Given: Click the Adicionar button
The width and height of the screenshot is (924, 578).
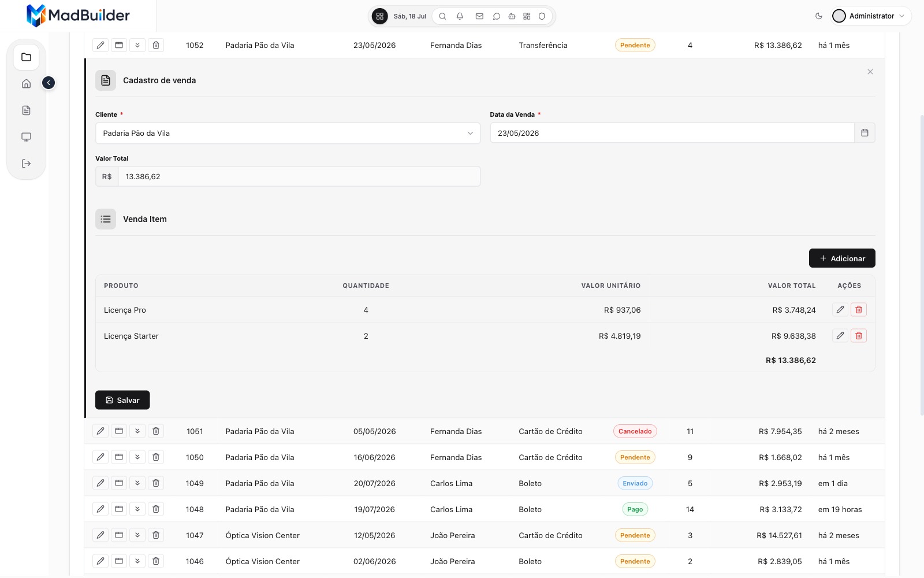Looking at the screenshot, I should (842, 258).
